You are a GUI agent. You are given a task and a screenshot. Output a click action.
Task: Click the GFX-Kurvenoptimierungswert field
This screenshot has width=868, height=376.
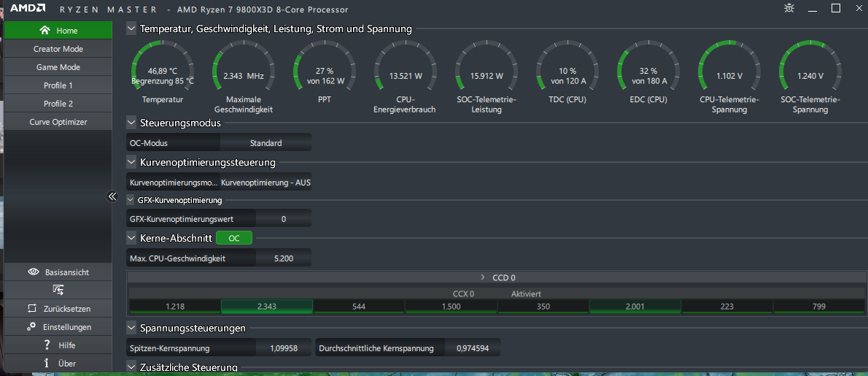(284, 219)
